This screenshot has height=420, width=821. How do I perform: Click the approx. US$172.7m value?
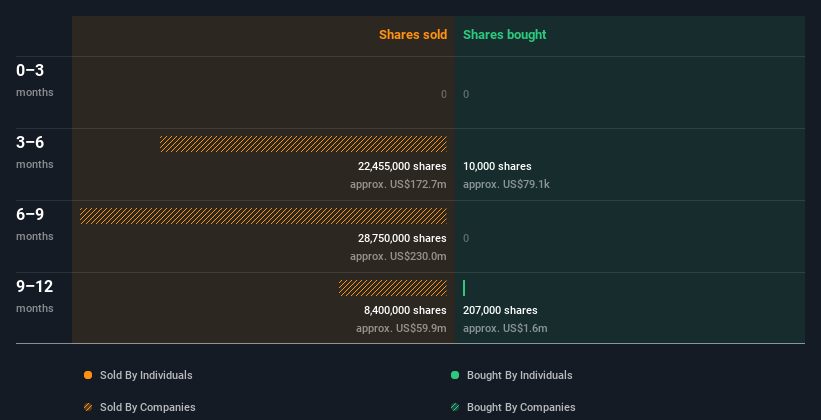(398, 184)
